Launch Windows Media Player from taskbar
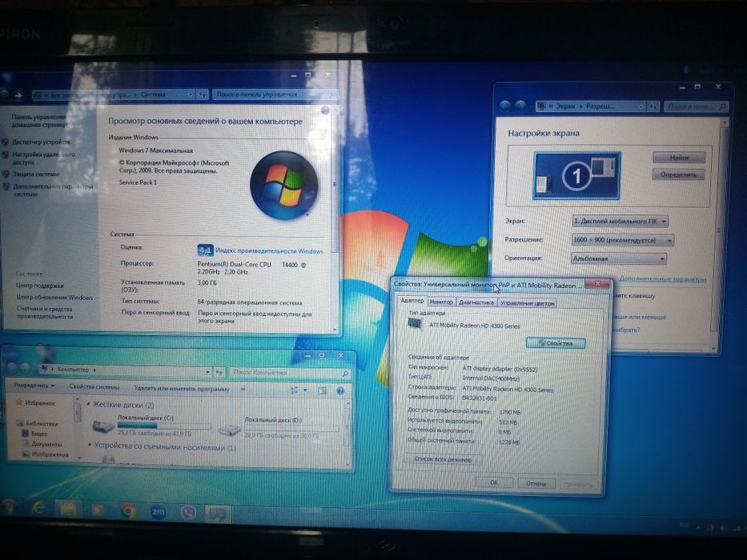 (x=97, y=510)
